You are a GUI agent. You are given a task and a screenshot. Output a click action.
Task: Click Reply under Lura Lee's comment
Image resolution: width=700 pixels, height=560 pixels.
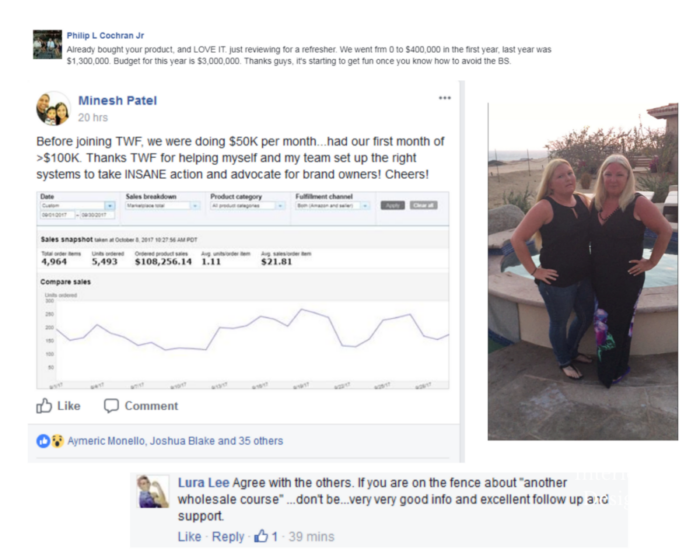(228, 536)
